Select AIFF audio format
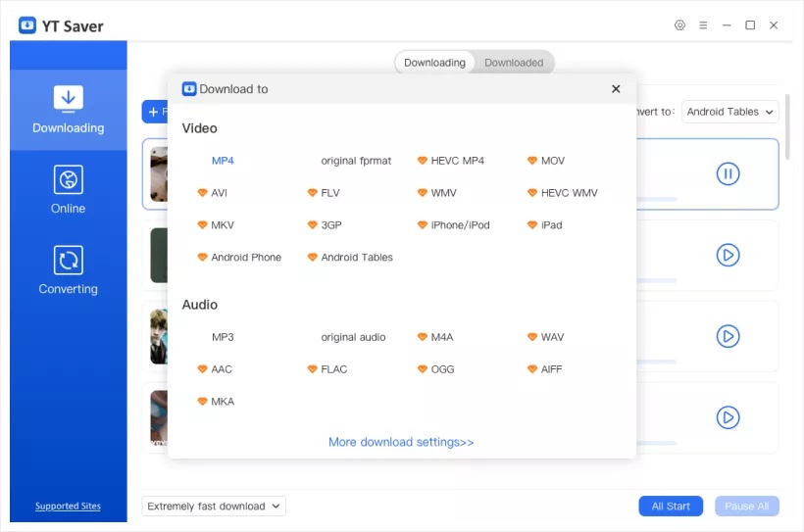Image resolution: width=804 pixels, height=532 pixels. (x=544, y=369)
